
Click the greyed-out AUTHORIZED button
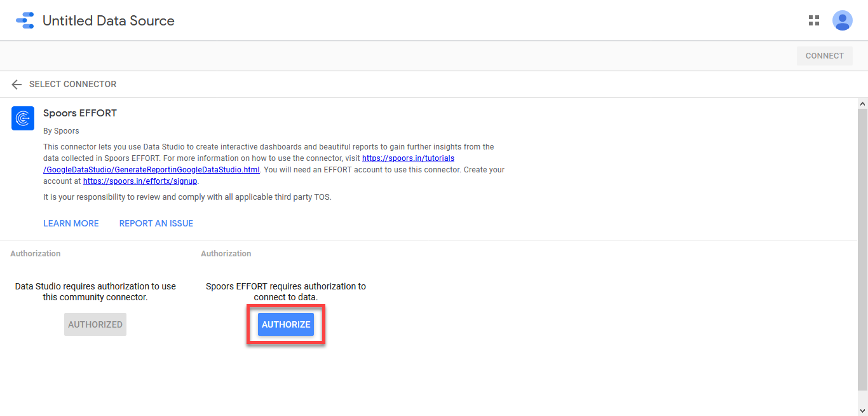[x=95, y=324]
